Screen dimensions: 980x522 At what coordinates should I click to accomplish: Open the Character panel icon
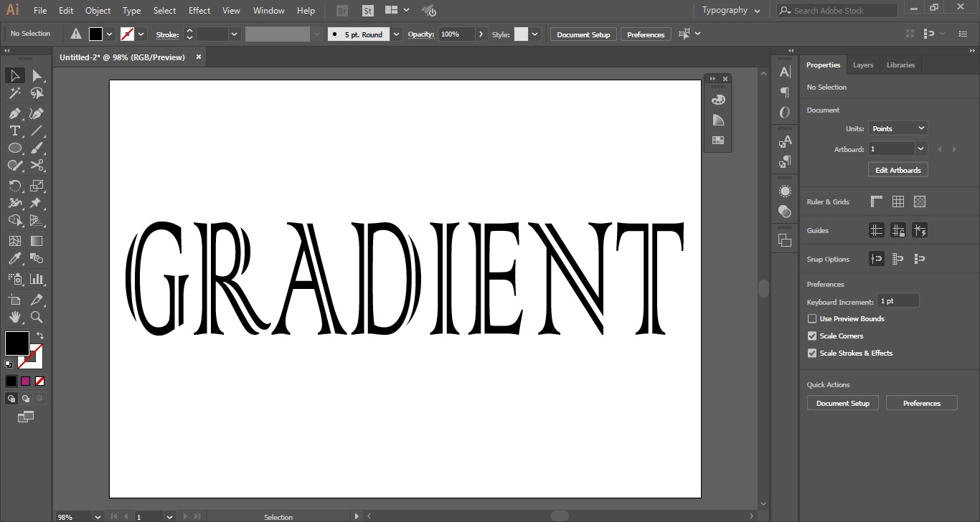point(785,72)
